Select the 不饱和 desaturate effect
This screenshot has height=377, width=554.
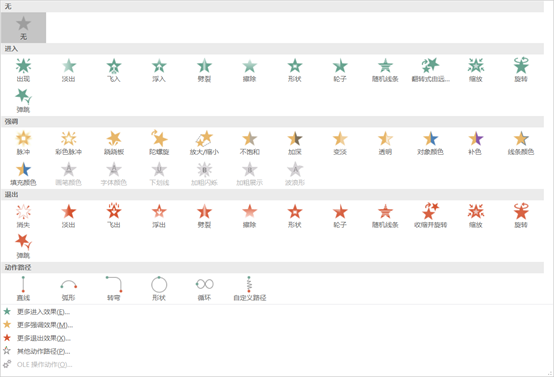click(x=249, y=143)
